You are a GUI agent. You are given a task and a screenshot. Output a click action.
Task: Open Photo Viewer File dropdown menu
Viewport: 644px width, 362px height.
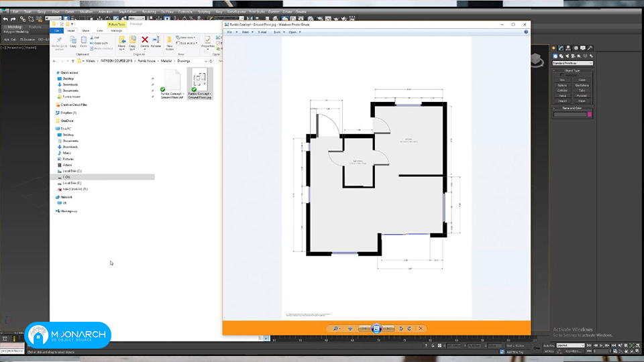pyautogui.click(x=232, y=32)
